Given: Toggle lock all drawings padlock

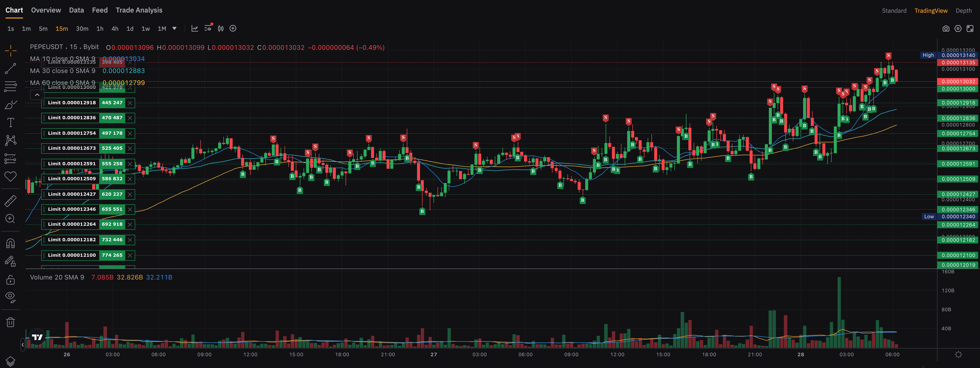Looking at the screenshot, I should point(10,280).
